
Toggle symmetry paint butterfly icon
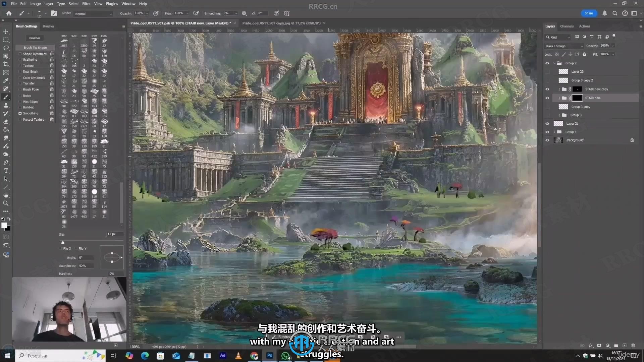(287, 13)
